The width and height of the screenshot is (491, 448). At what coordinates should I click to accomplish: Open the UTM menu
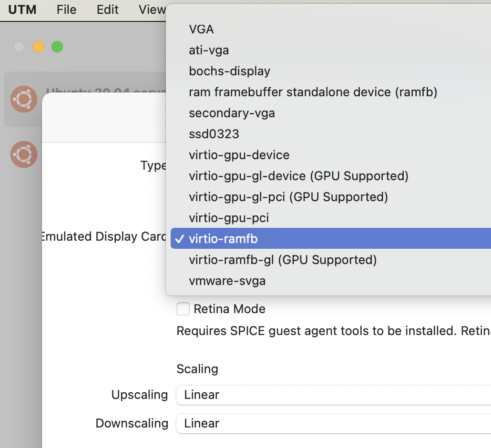click(x=22, y=10)
